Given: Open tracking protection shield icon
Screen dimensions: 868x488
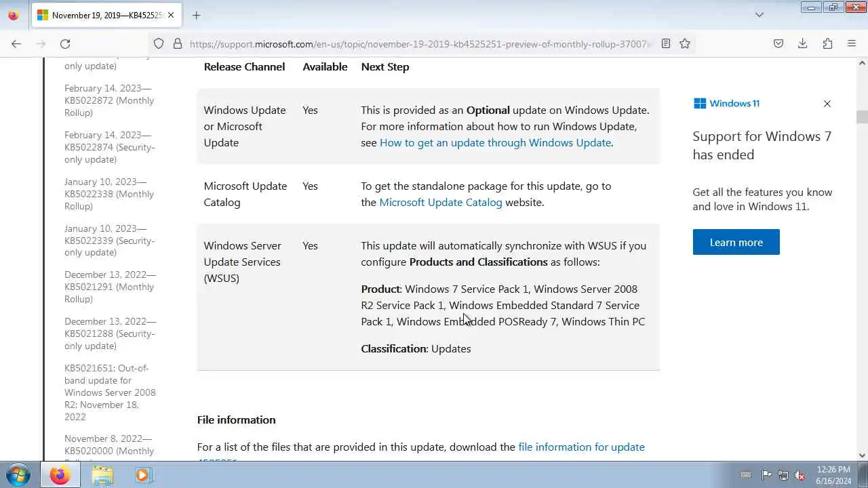Looking at the screenshot, I should tap(159, 43).
